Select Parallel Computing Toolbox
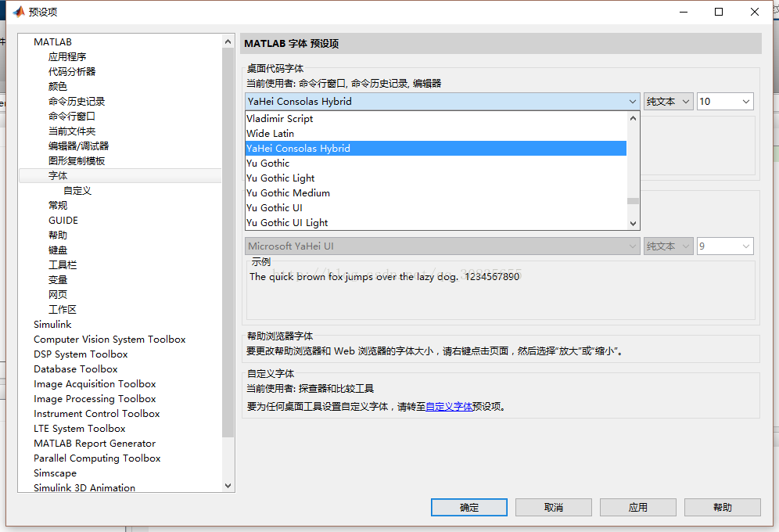 point(97,458)
